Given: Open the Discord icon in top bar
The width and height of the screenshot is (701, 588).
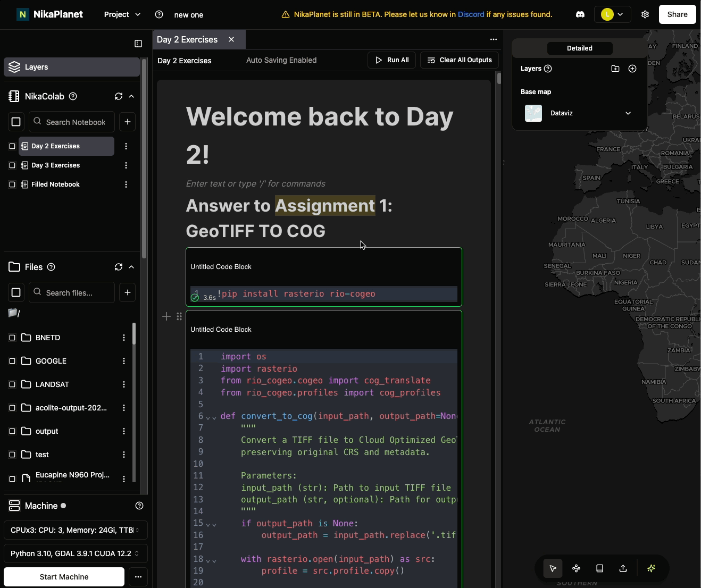Looking at the screenshot, I should pos(580,14).
